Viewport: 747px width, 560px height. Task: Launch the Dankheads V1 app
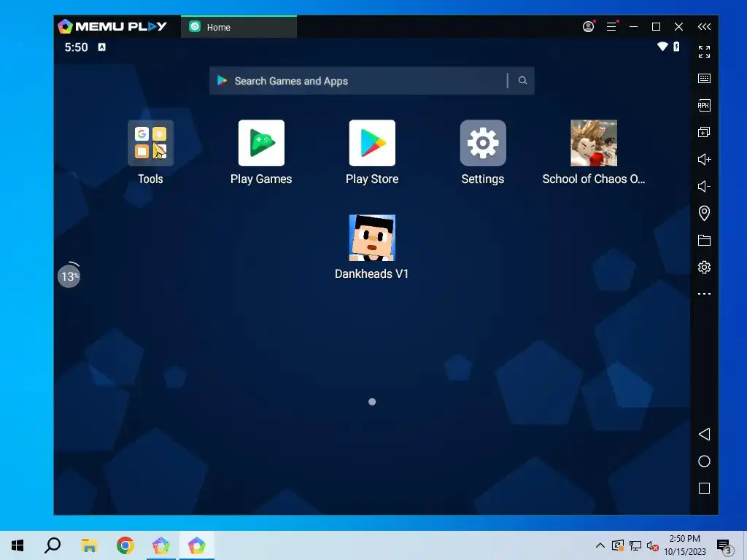372,238
